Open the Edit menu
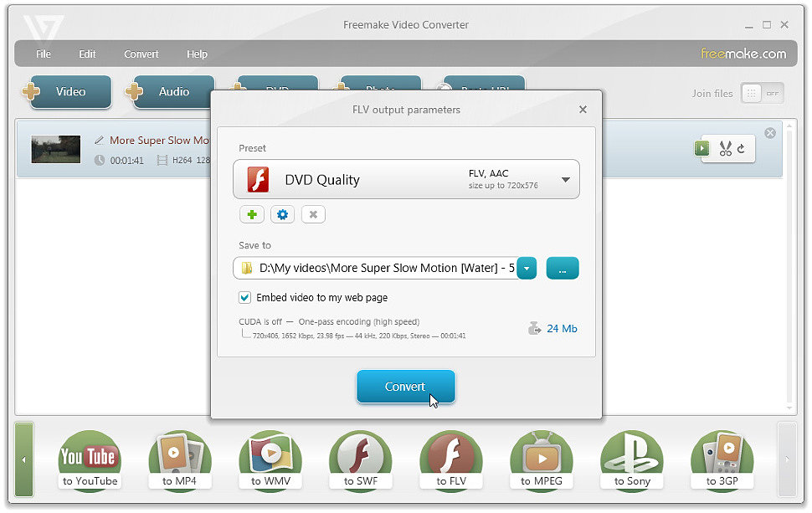The height and width of the screenshot is (513, 812). [87, 54]
